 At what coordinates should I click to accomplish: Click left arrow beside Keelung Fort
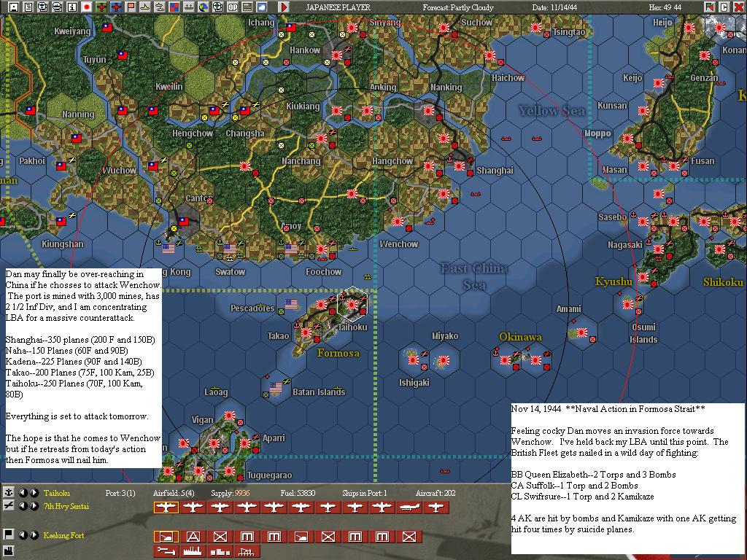pyautogui.click(x=23, y=535)
